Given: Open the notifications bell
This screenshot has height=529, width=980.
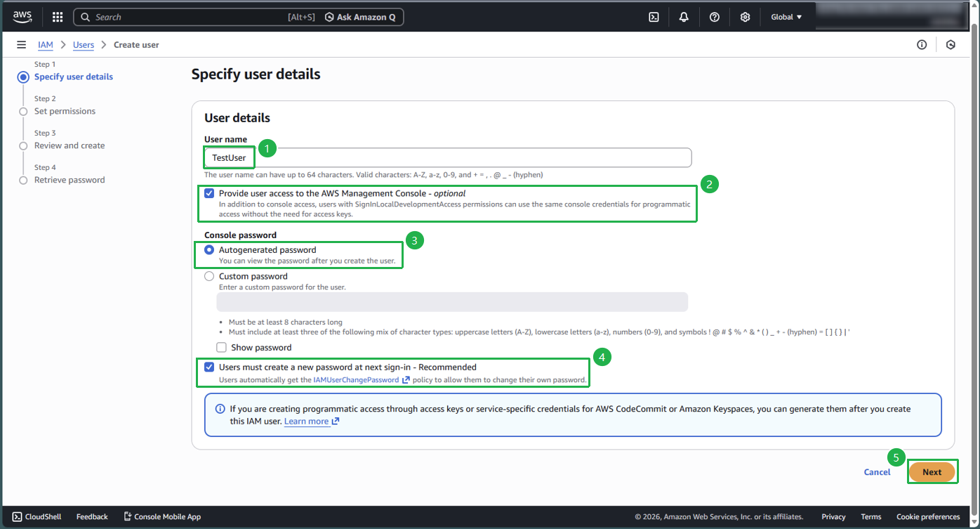Looking at the screenshot, I should pyautogui.click(x=684, y=16).
